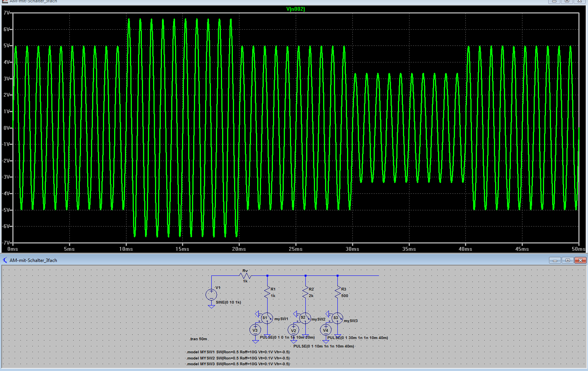Click the V(n002) trace label
This screenshot has width=588, height=371.
[x=295, y=9]
